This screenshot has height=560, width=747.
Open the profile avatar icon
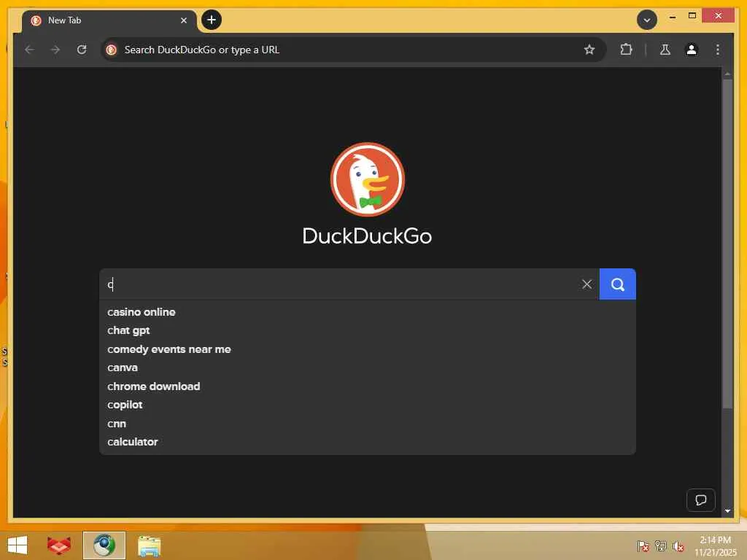(692, 50)
